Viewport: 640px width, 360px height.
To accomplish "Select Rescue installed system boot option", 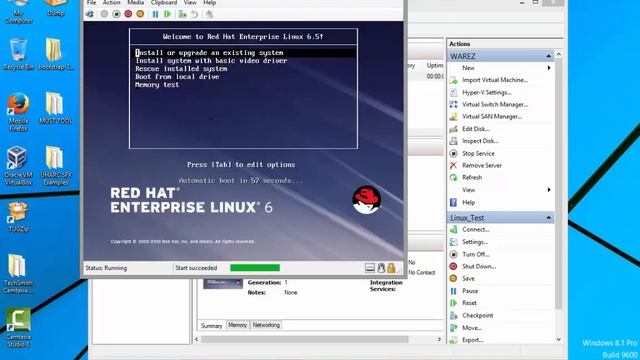I will tap(181, 69).
